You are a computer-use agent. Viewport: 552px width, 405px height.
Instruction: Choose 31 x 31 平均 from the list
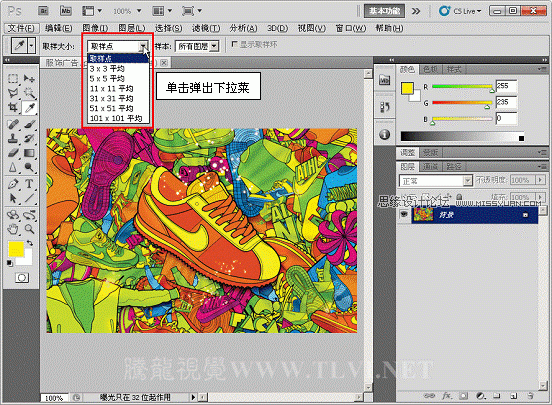[x=118, y=98]
